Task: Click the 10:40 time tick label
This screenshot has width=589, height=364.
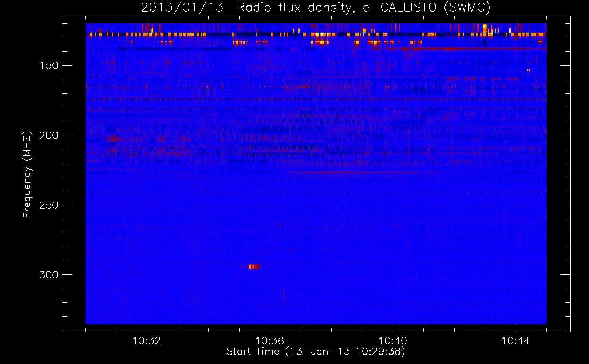Action: [x=393, y=341]
